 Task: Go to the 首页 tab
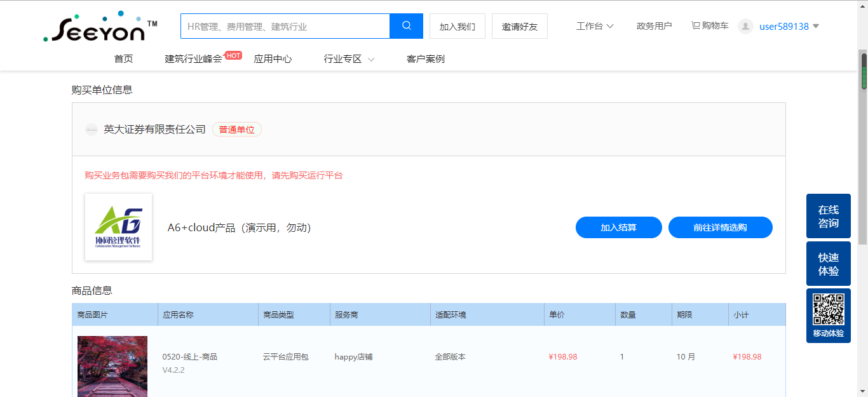(x=124, y=59)
